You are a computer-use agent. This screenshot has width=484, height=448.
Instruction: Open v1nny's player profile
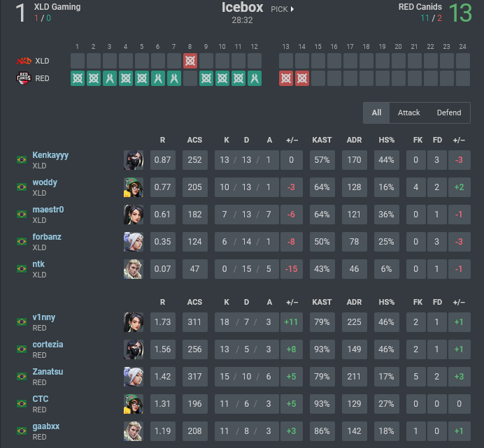pos(44,317)
